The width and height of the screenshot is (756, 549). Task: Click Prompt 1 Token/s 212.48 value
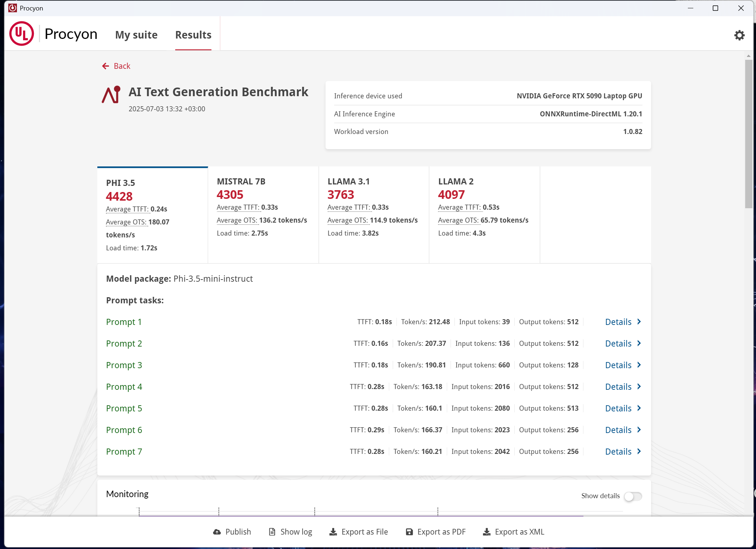(x=439, y=322)
